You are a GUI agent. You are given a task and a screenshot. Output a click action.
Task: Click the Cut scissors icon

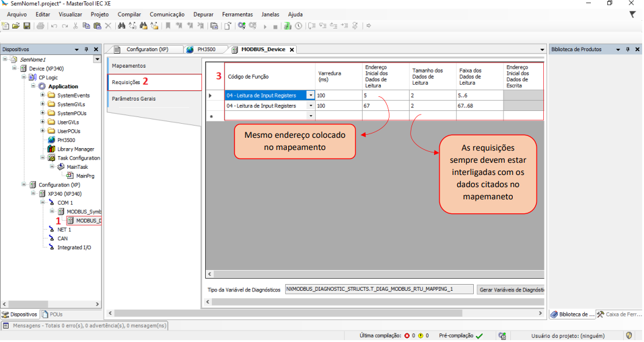76,26
